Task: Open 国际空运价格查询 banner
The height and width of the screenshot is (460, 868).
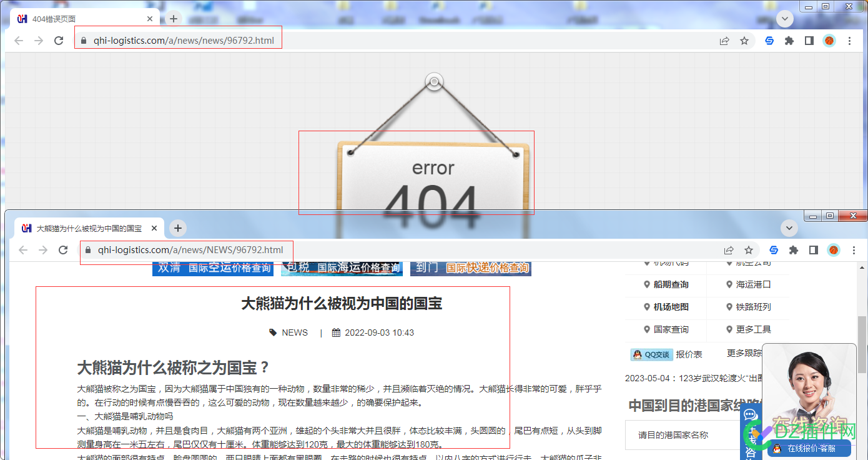Action: [x=214, y=268]
